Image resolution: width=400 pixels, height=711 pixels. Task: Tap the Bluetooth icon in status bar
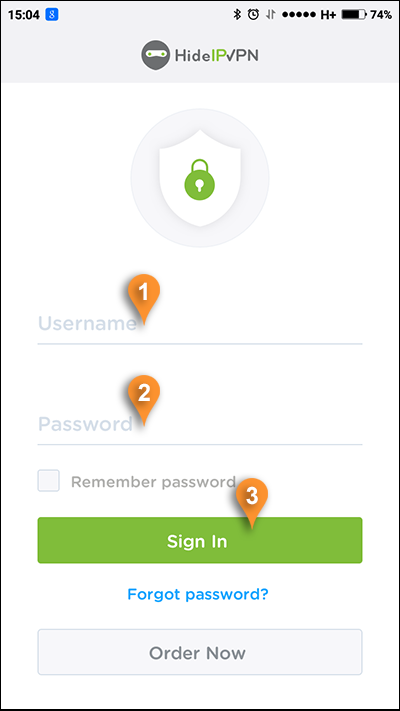click(x=237, y=15)
